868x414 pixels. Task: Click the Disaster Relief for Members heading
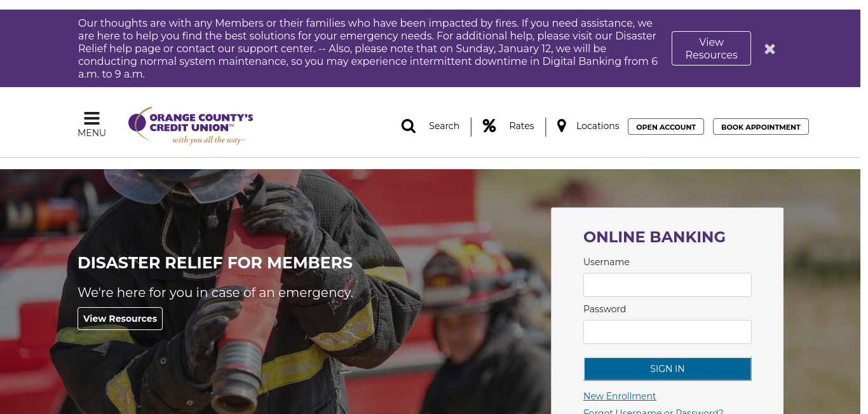(x=215, y=263)
